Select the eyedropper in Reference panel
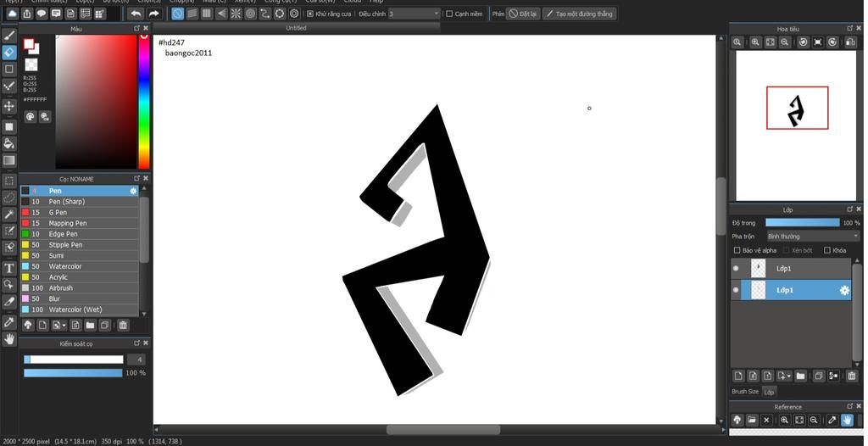The image size is (868, 446). tap(832, 420)
